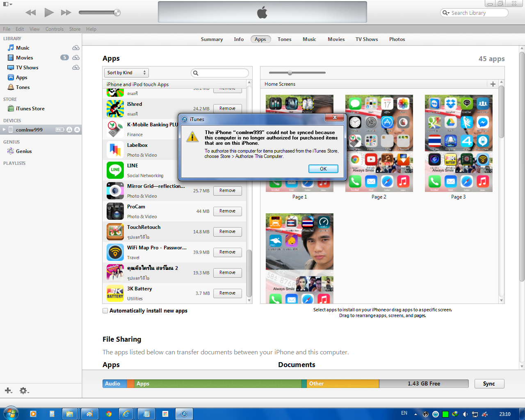Open the File menu
This screenshot has height=420, width=525.
pyautogui.click(x=7, y=29)
